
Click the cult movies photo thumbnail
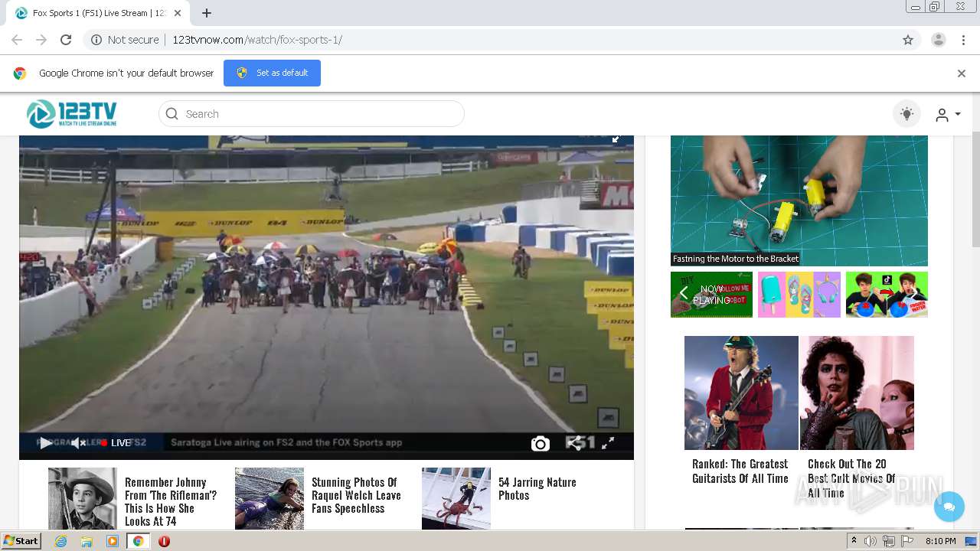[857, 393]
